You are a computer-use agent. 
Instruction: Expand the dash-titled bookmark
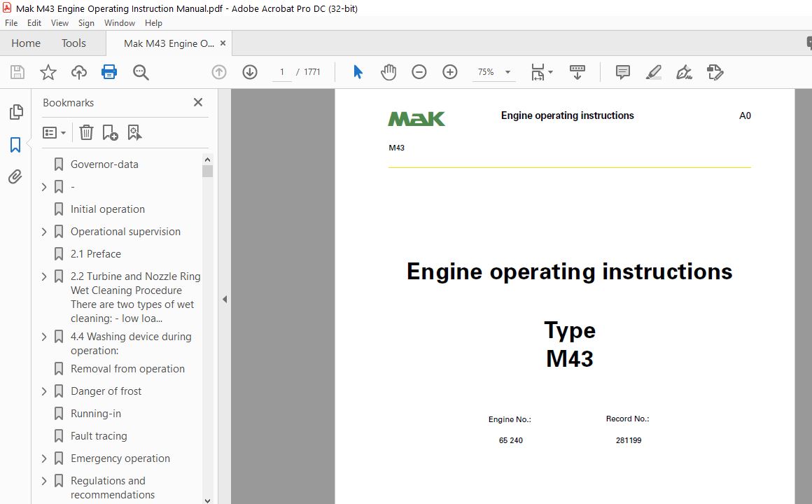(x=44, y=187)
